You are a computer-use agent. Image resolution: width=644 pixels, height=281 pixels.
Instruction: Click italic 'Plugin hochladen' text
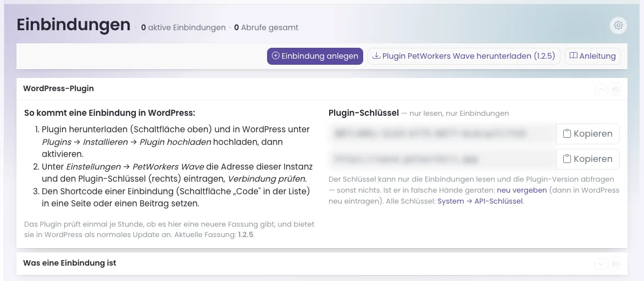pyautogui.click(x=175, y=142)
